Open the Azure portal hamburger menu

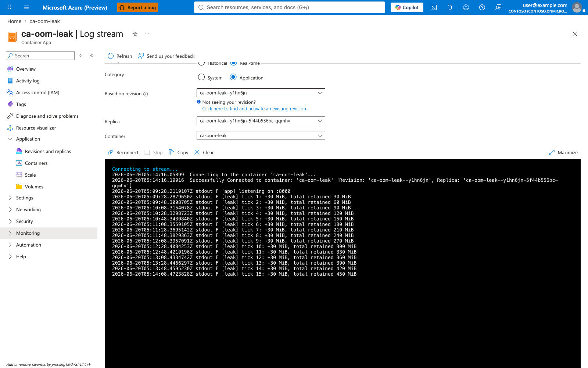coord(26,7)
